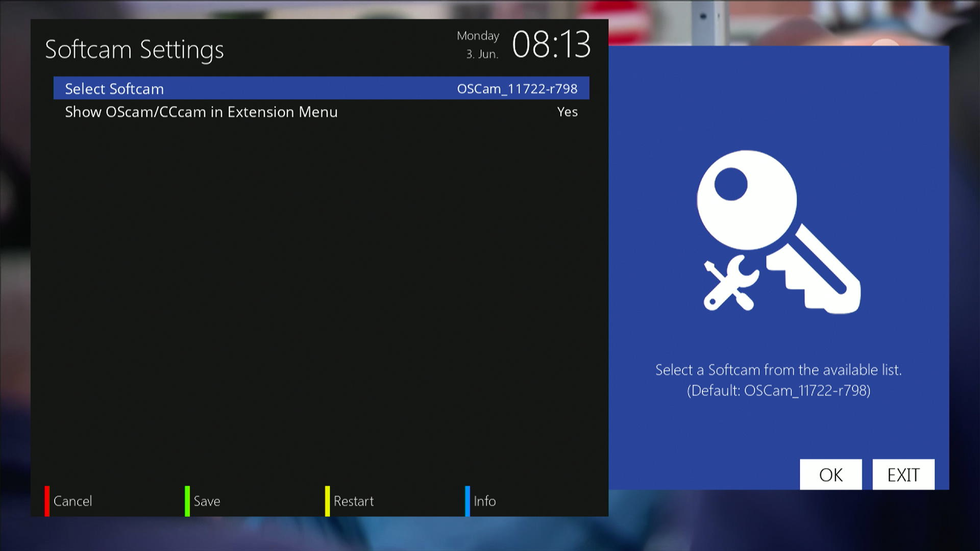The image size is (980, 551).
Task: Click the Cancel label
Action: click(72, 501)
